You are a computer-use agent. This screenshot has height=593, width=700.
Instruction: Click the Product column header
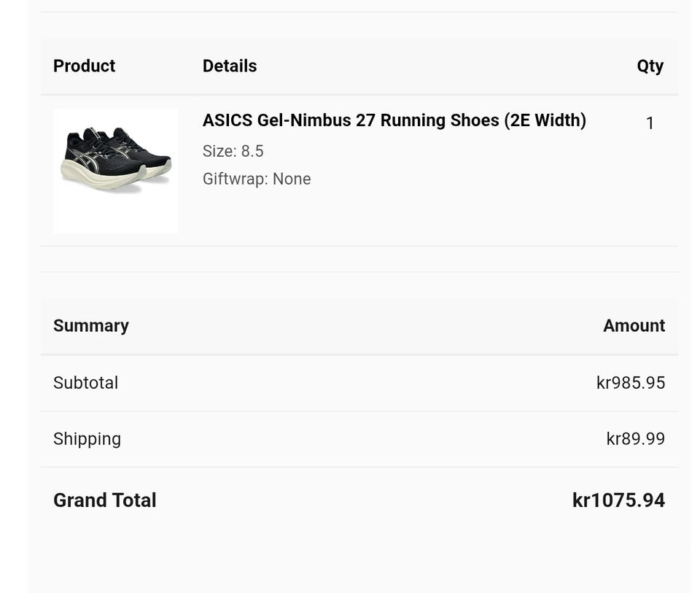tap(84, 66)
